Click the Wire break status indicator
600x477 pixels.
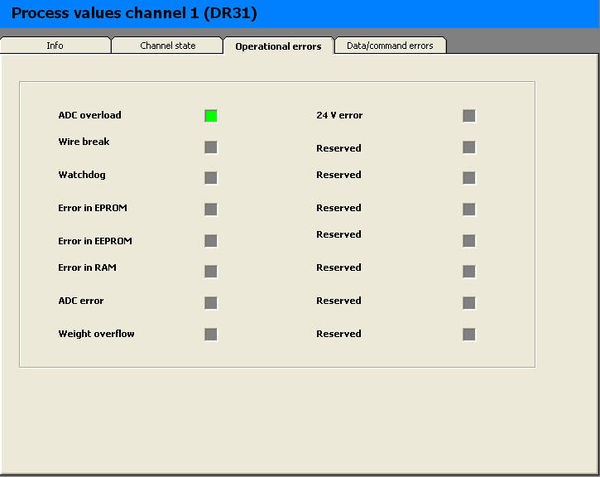[211, 148]
